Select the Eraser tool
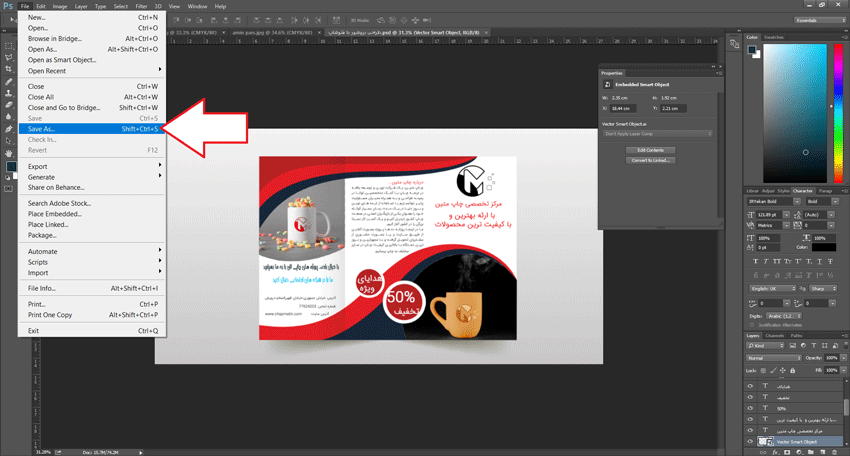Screen dimensions: 850x456 8,105
